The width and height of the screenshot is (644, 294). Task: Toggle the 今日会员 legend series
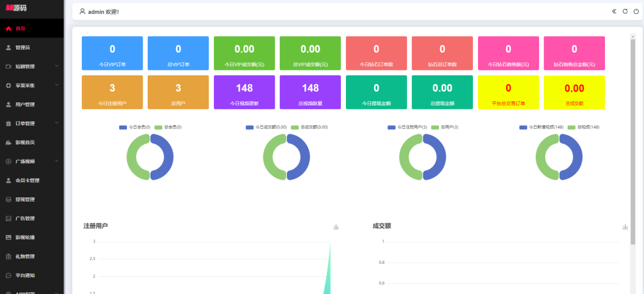pos(132,127)
